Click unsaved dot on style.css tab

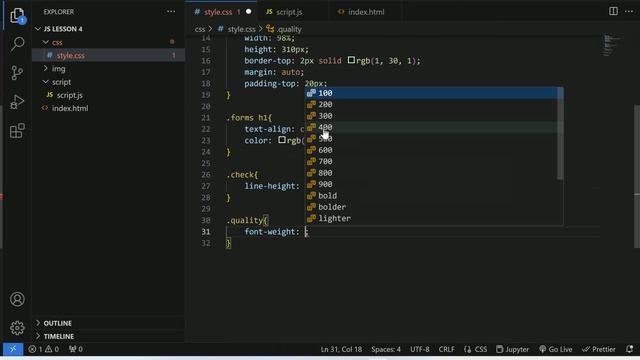[248, 11]
